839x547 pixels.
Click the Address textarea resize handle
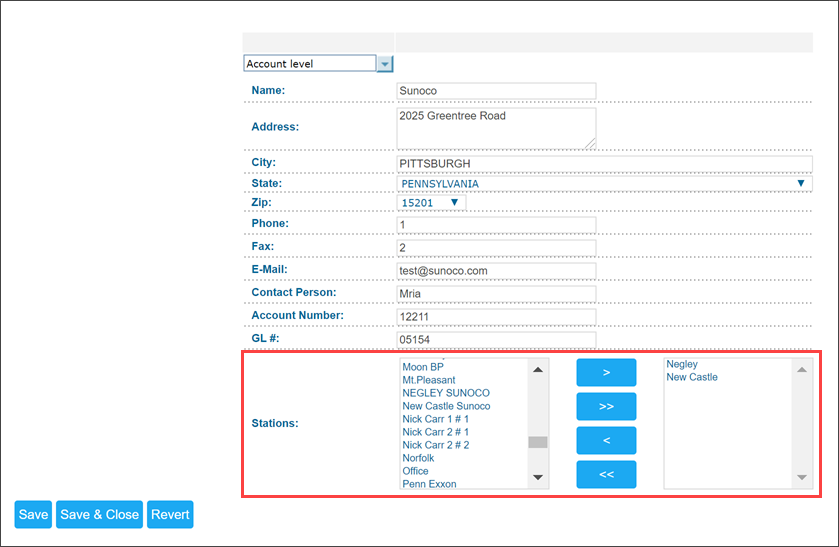pyautogui.click(x=590, y=143)
